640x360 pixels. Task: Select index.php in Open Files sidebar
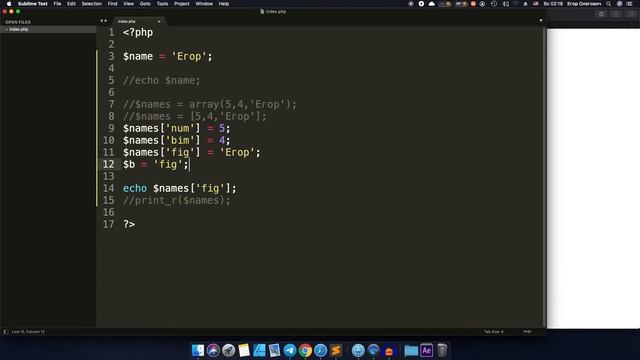[48, 29]
